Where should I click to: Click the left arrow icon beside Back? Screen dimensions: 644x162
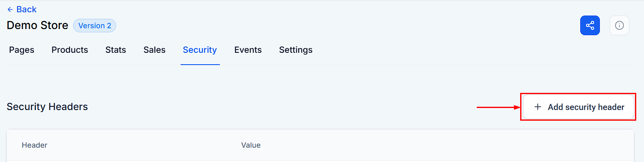tap(10, 9)
